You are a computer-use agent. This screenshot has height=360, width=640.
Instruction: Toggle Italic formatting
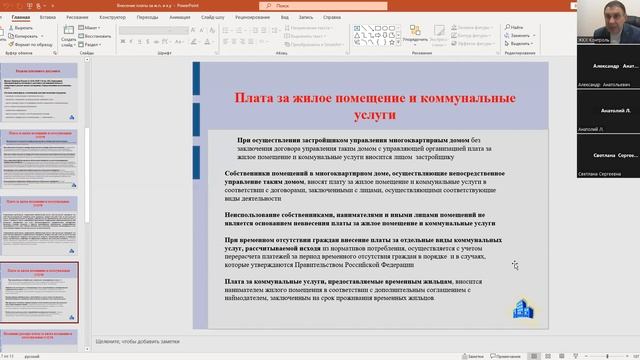[x=131, y=42]
